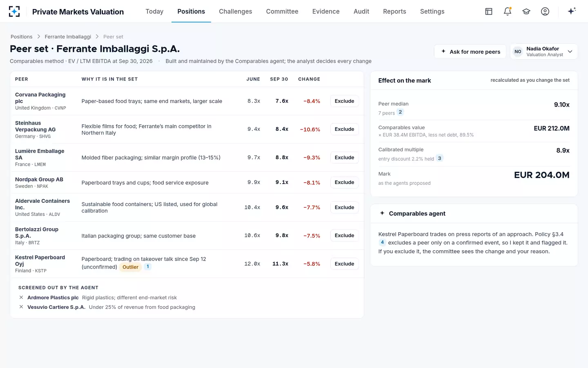Navigate to Positions breadcrumb link

(22, 37)
